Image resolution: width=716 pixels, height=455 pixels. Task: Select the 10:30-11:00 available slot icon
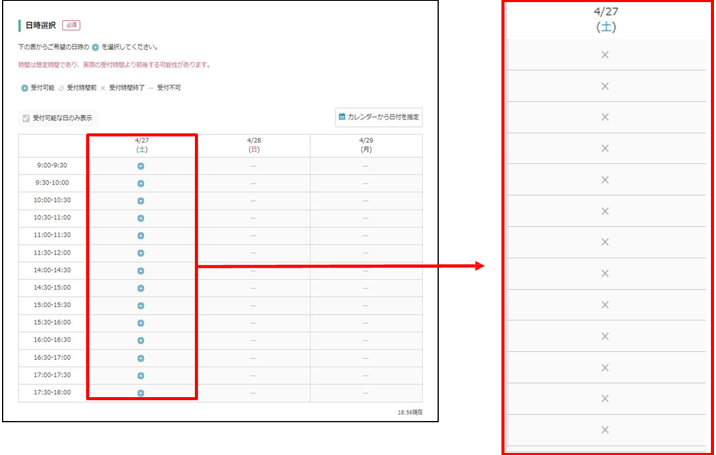pyautogui.click(x=141, y=218)
